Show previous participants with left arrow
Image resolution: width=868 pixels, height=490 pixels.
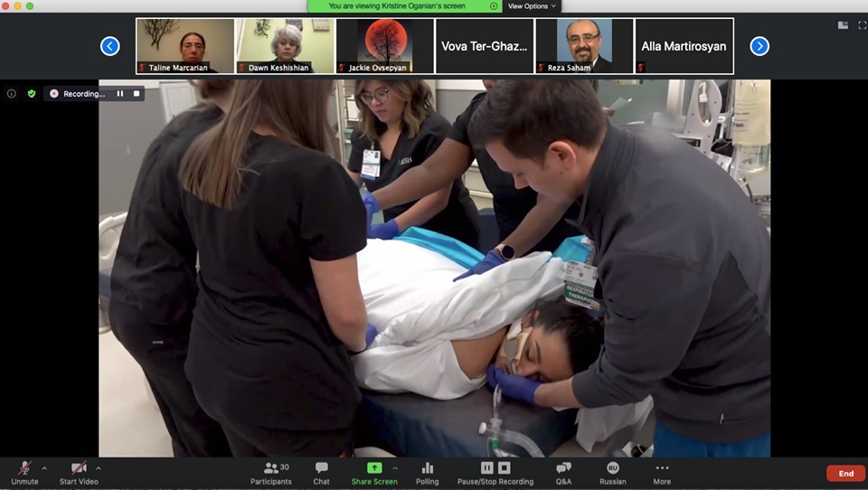pyautogui.click(x=110, y=46)
